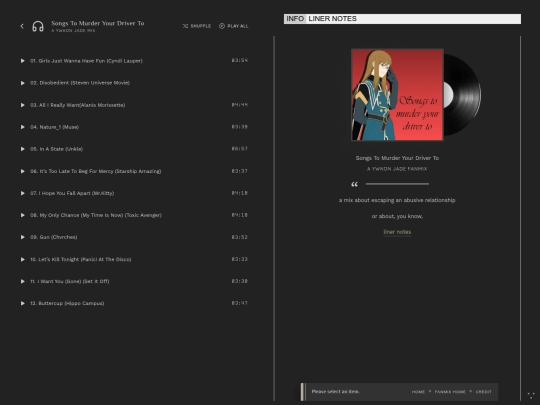
Task: Open the liner notes link under the description
Action: (397, 232)
